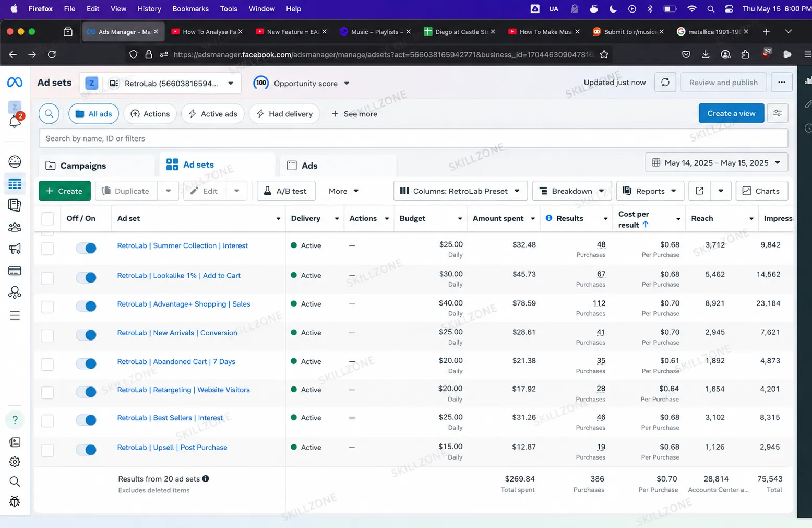Viewport: 812px width, 528px height.
Task: Bookmark this page with the star icon
Action: click(x=604, y=54)
